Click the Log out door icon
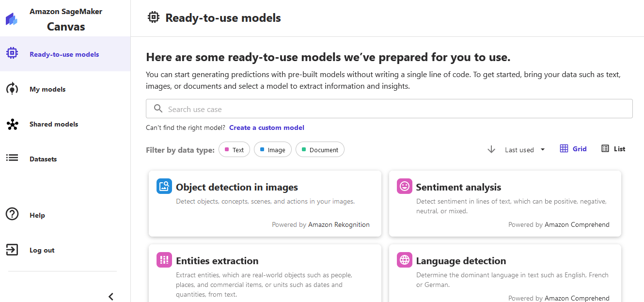The width and height of the screenshot is (644, 302). pos(12,250)
